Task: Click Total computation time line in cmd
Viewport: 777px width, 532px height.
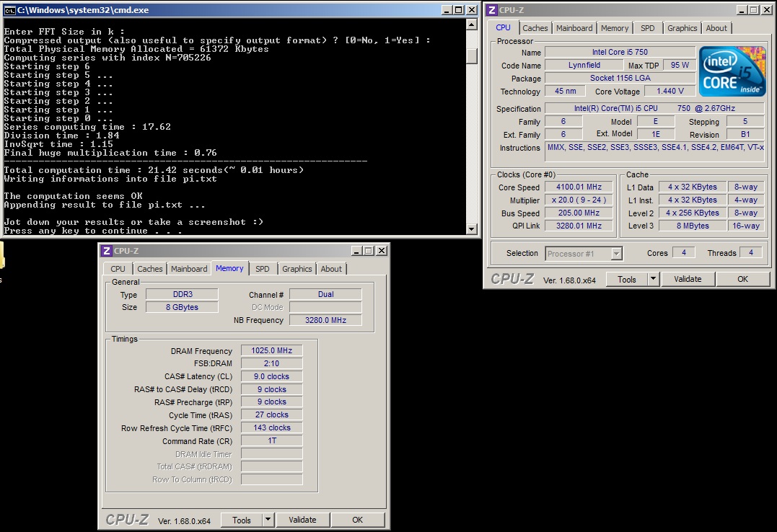Action: coord(154,170)
